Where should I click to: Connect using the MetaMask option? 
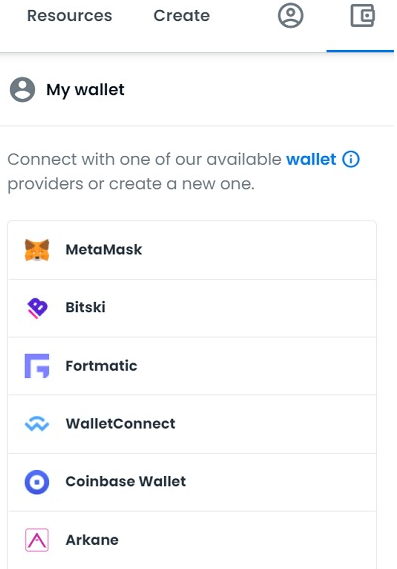(192, 250)
